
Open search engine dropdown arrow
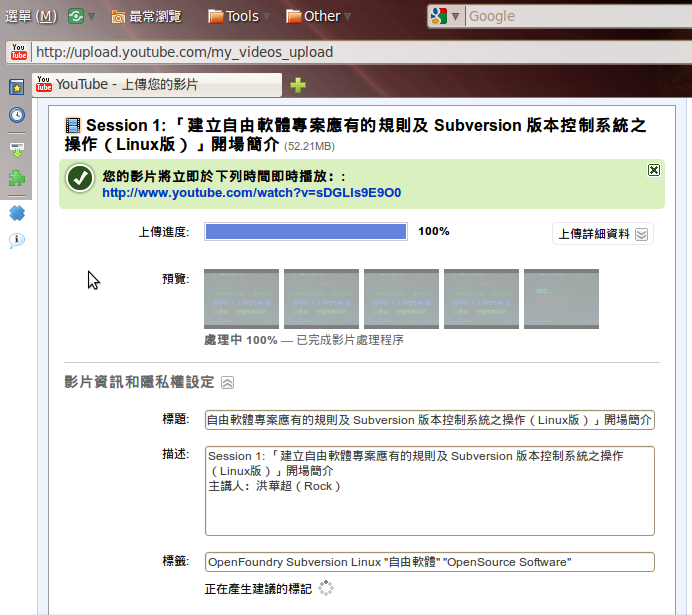coord(455,17)
